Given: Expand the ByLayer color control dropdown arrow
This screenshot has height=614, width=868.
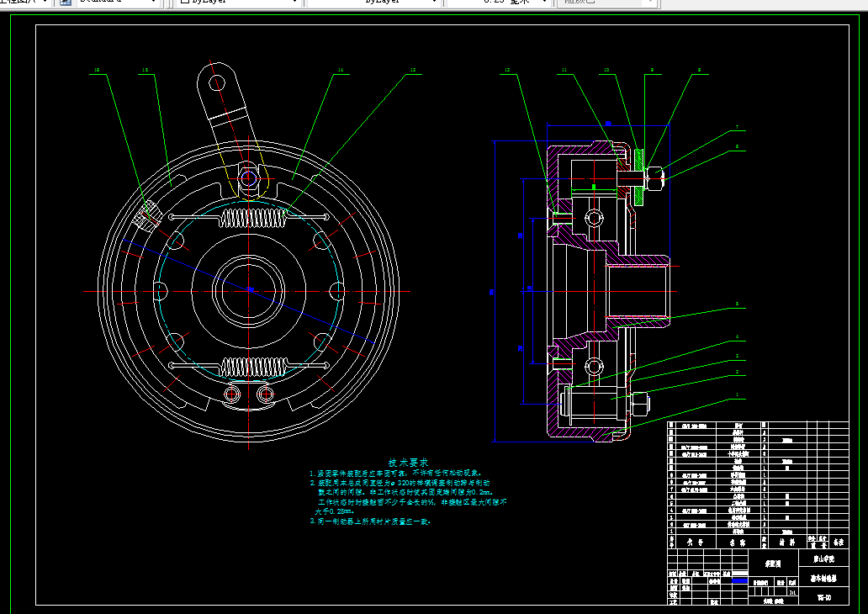Looking at the screenshot, I should point(296,3).
